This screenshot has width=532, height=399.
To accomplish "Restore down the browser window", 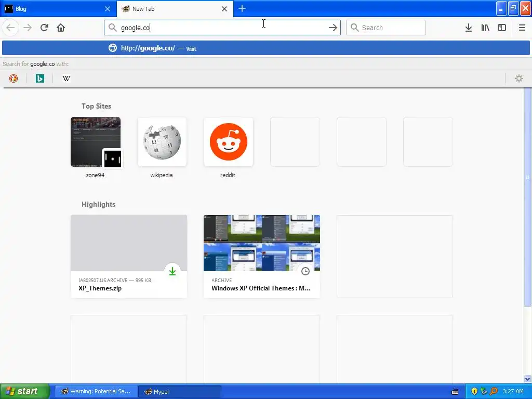I will pyautogui.click(x=513, y=8).
